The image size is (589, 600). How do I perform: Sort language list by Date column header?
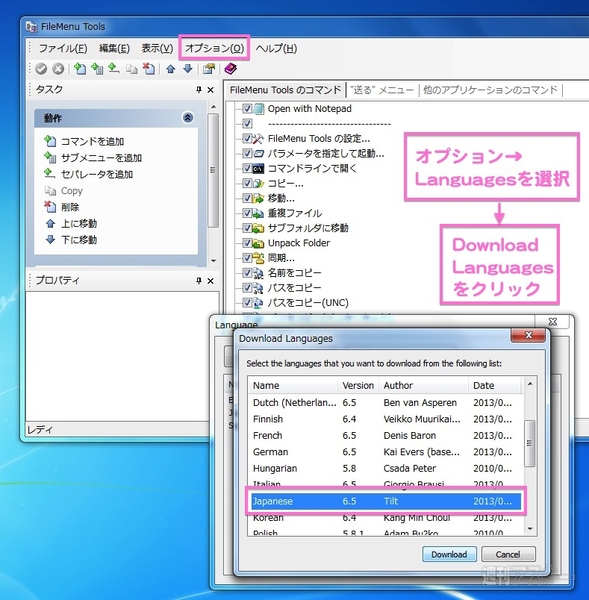(x=494, y=385)
